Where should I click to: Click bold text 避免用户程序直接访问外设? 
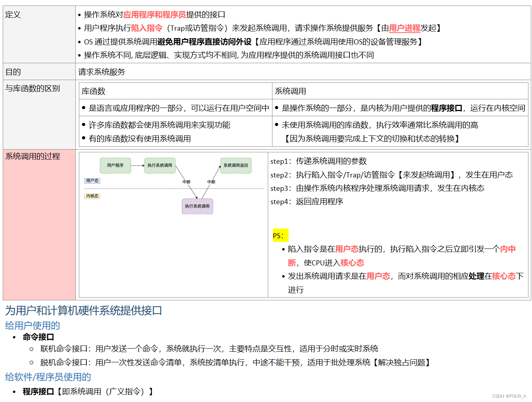[x=204, y=42]
